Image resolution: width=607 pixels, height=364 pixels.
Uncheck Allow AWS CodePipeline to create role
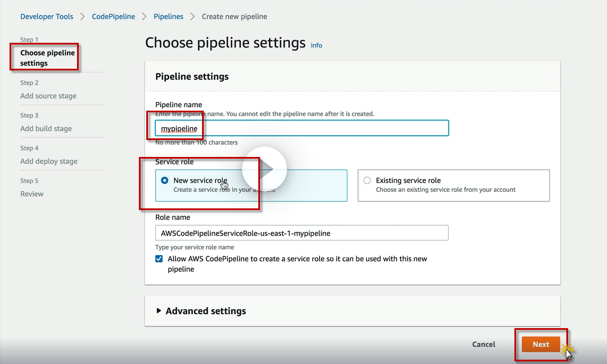click(x=159, y=259)
